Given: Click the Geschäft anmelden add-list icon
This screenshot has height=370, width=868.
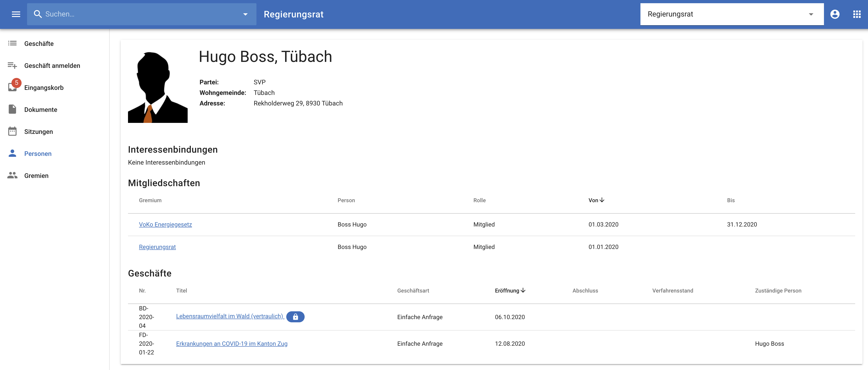Looking at the screenshot, I should tap(12, 65).
